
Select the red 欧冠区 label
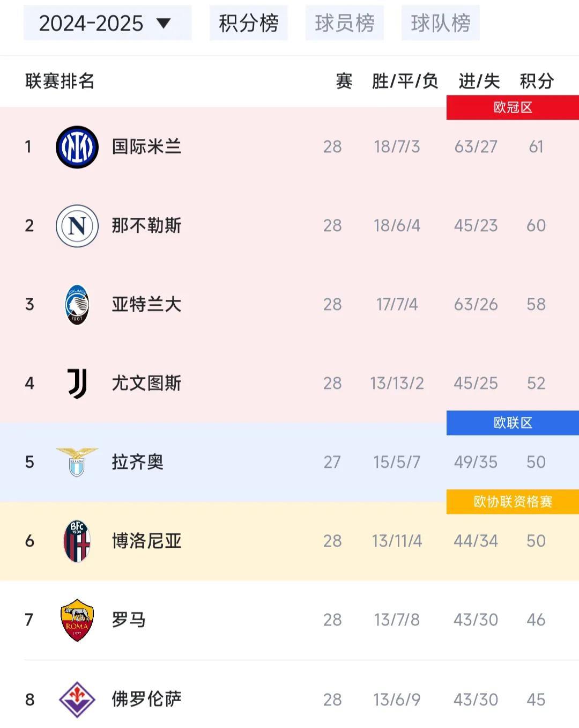tap(513, 107)
